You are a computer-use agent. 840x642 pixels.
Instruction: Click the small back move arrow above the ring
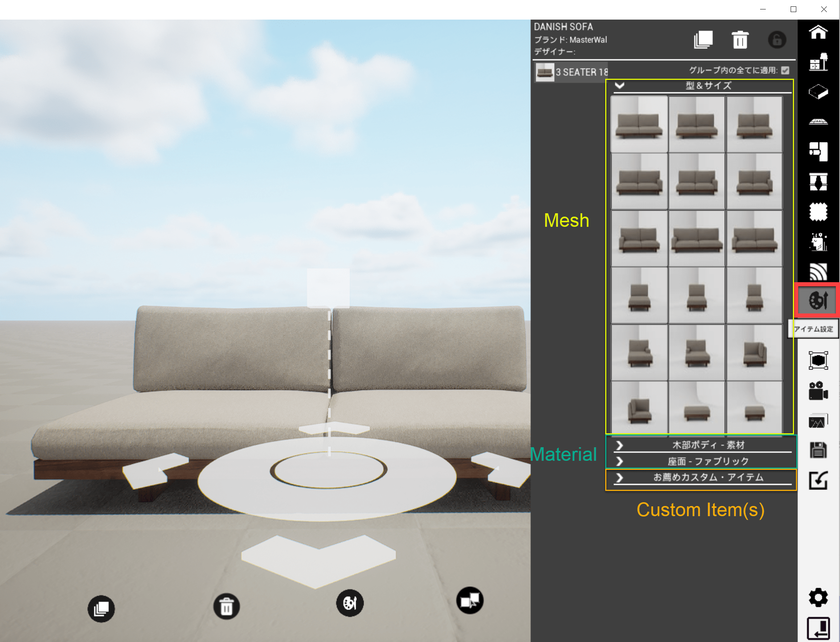334,428
